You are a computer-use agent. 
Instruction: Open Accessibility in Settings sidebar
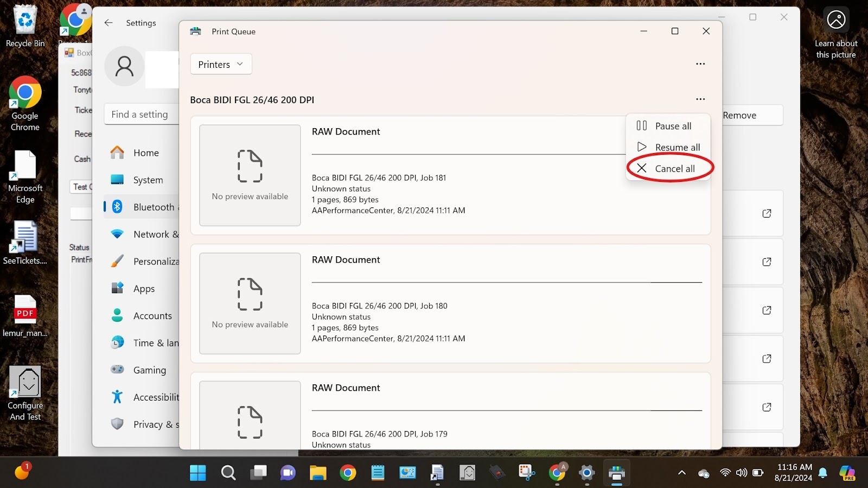point(141,397)
